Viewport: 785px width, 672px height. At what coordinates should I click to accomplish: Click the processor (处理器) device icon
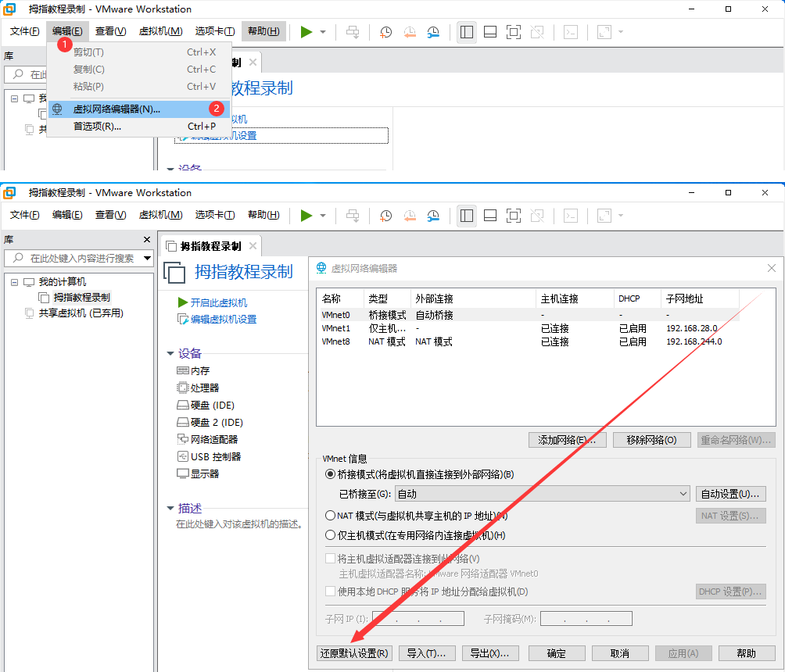[183, 388]
